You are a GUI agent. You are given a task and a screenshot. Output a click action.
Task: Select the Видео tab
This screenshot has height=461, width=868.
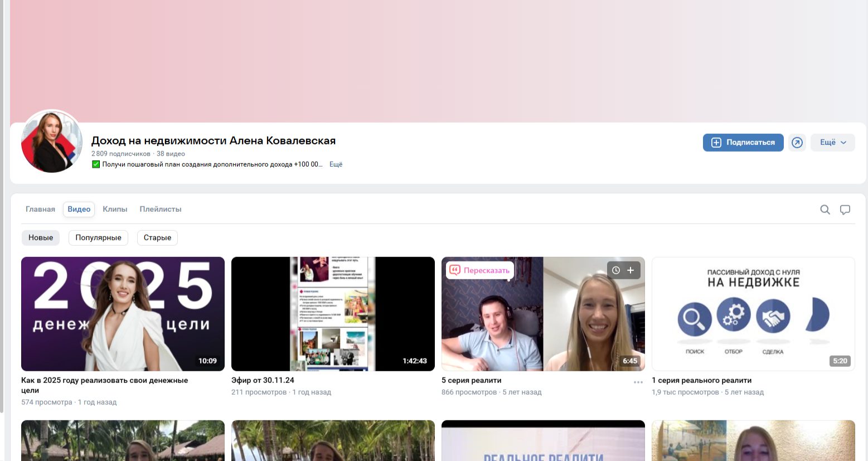click(x=79, y=209)
